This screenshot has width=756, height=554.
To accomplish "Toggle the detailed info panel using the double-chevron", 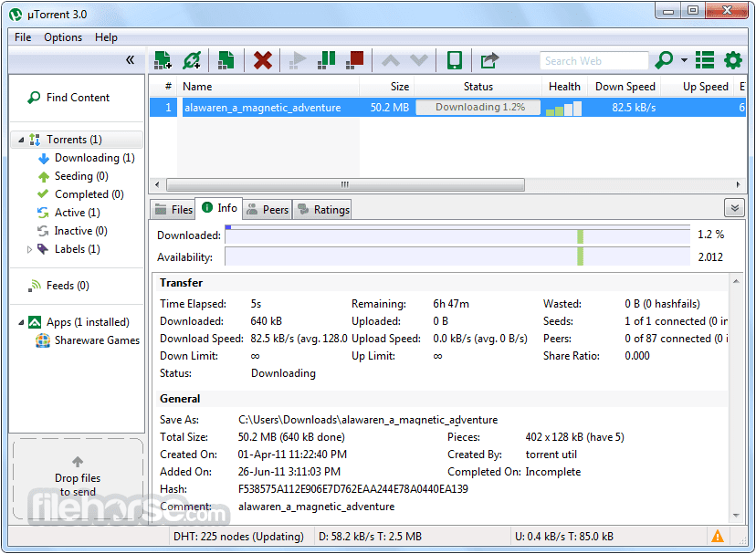I will pyautogui.click(x=734, y=208).
